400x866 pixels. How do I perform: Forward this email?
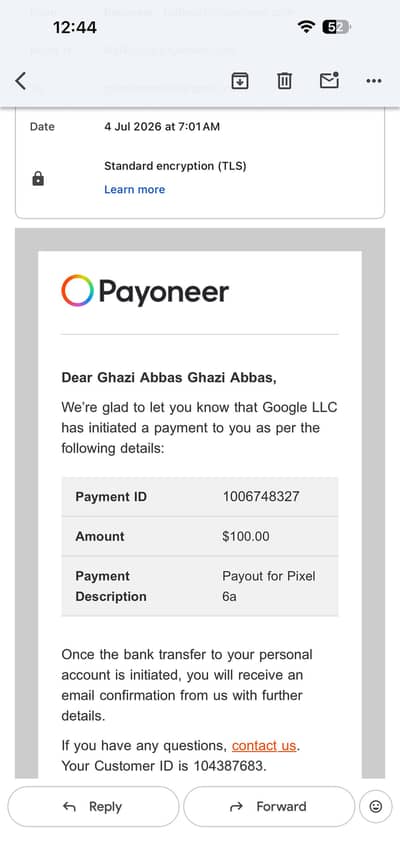pyautogui.click(x=269, y=806)
